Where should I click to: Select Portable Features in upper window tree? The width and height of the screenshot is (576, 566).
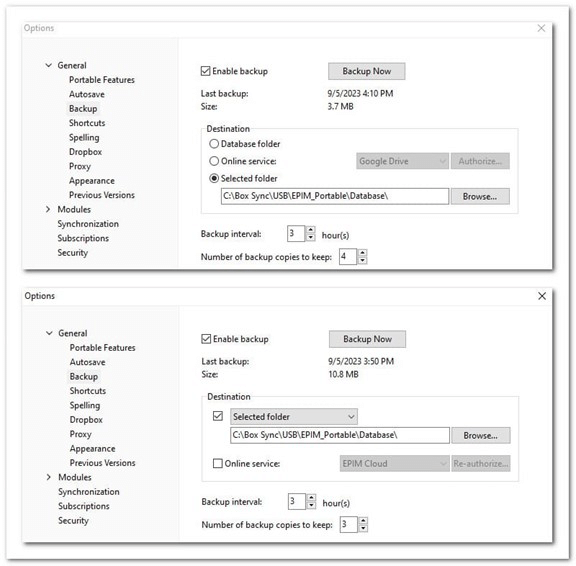pyautogui.click(x=102, y=80)
